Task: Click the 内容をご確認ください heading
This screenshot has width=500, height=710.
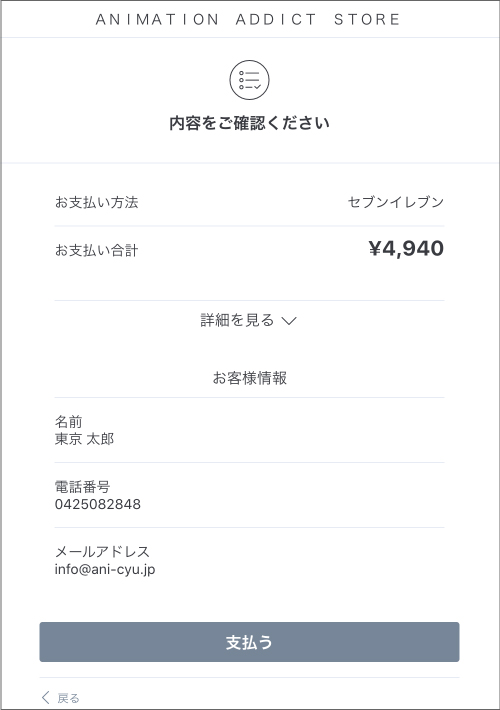Action: tap(249, 123)
